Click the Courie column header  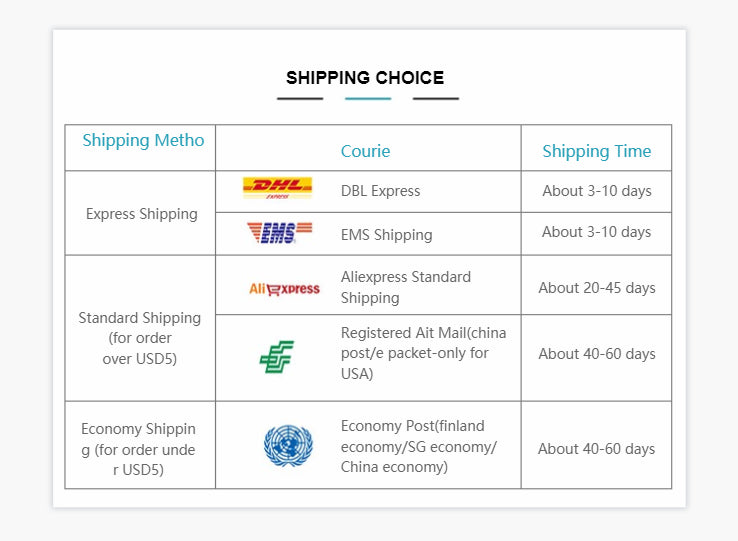coord(365,151)
